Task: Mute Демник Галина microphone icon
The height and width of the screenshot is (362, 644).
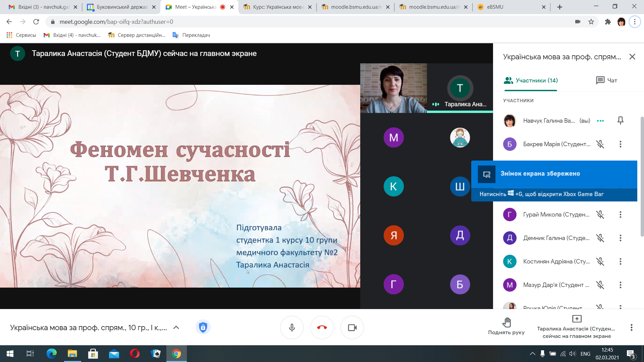Action: click(x=600, y=238)
